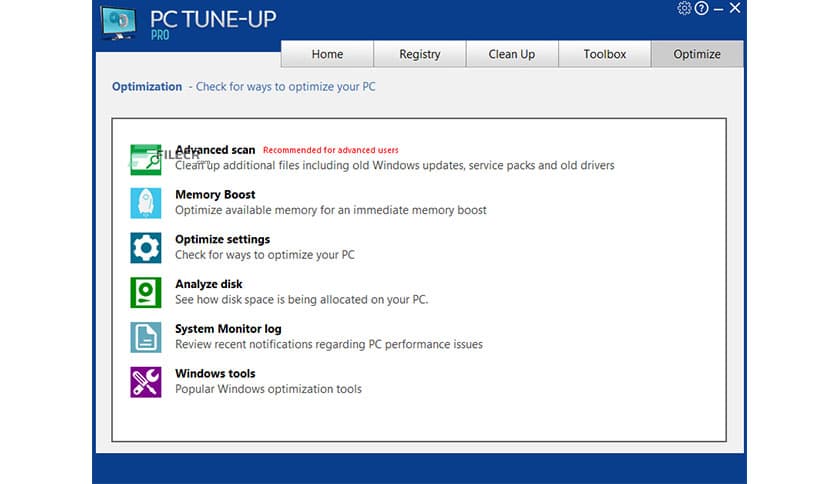
Task: Click 'Popular Windows optimization tools' text
Action: [x=269, y=389]
